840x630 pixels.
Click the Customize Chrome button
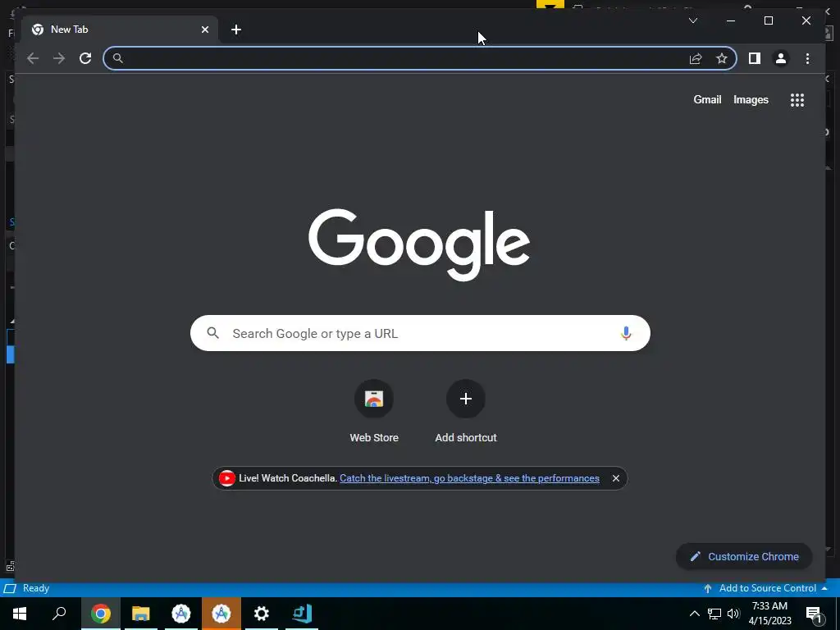(744, 557)
